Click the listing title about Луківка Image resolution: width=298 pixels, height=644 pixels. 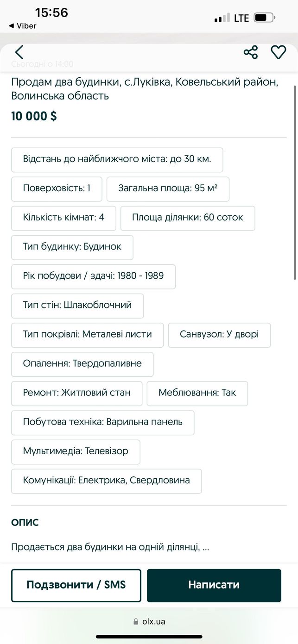point(145,89)
